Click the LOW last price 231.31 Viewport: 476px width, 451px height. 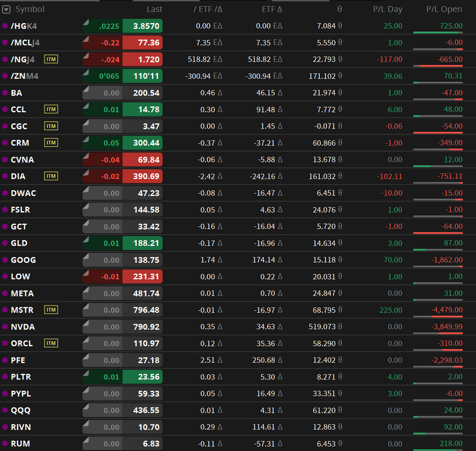143,277
